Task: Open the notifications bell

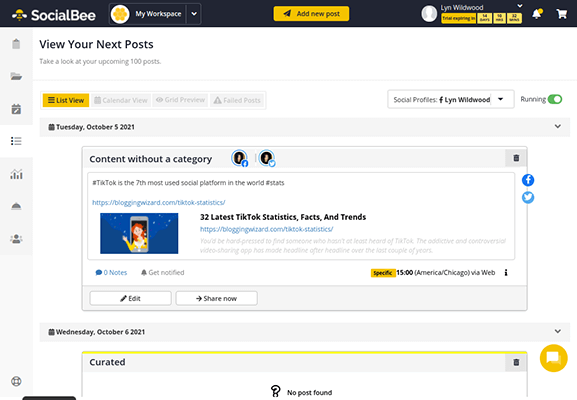Action: [x=537, y=14]
